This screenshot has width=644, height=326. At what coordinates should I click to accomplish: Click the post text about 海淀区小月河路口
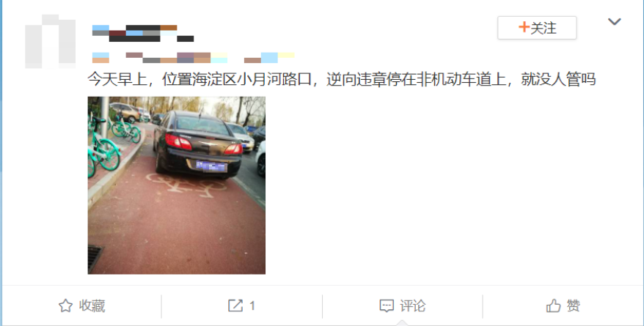click(342, 79)
